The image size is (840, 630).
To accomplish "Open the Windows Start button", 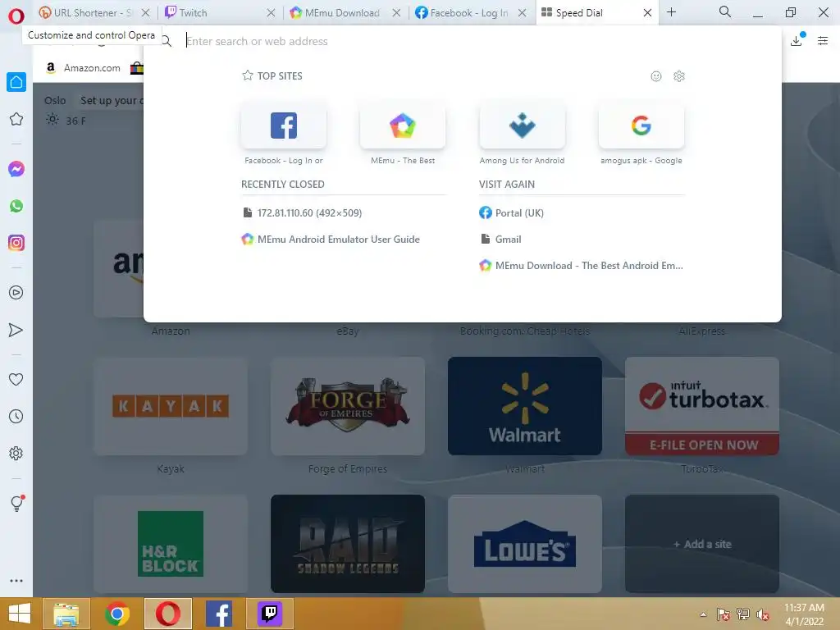I will pyautogui.click(x=20, y=614).
